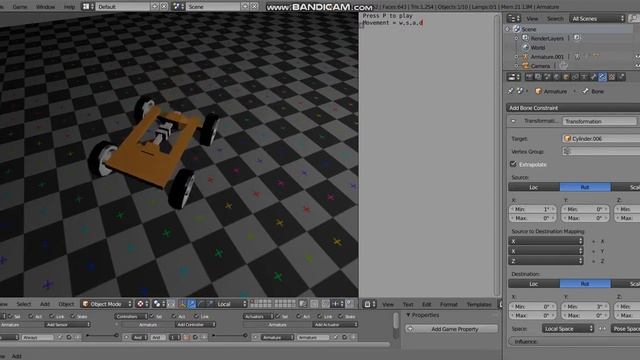Open the Scene properties tab

(547, 77)
